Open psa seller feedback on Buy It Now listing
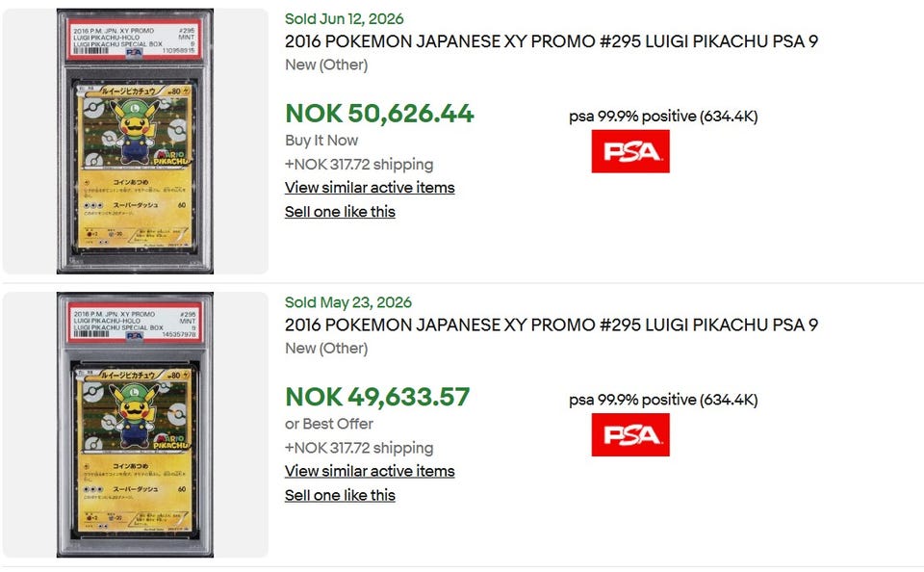This screenshot has height=572, width=924. click(663, 117)
